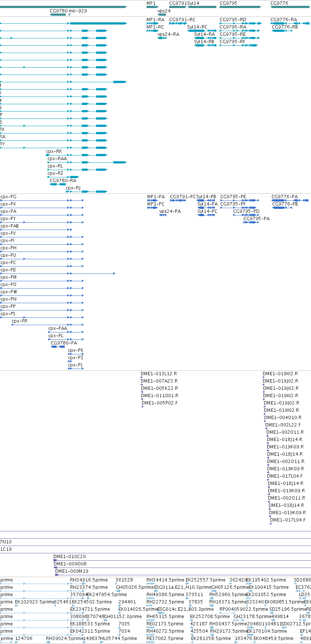Click the MP1 gene feature

coord(152,7)
